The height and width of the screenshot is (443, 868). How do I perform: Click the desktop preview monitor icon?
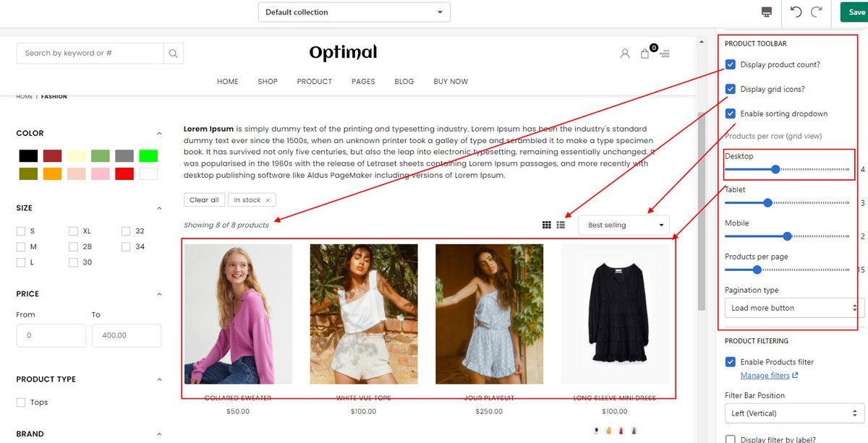point(767,12)
